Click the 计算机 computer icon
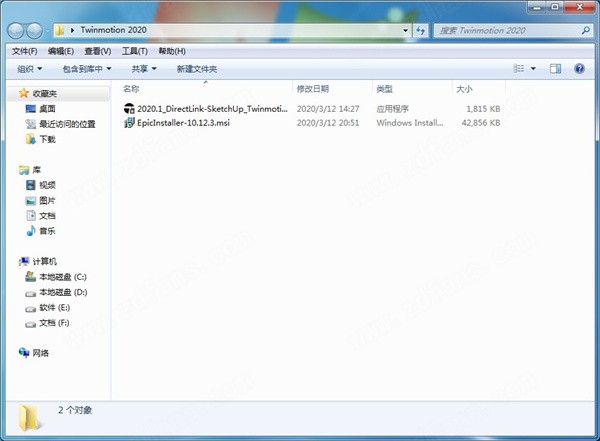Viewport: 600px width, 441px height. point(24,261)
